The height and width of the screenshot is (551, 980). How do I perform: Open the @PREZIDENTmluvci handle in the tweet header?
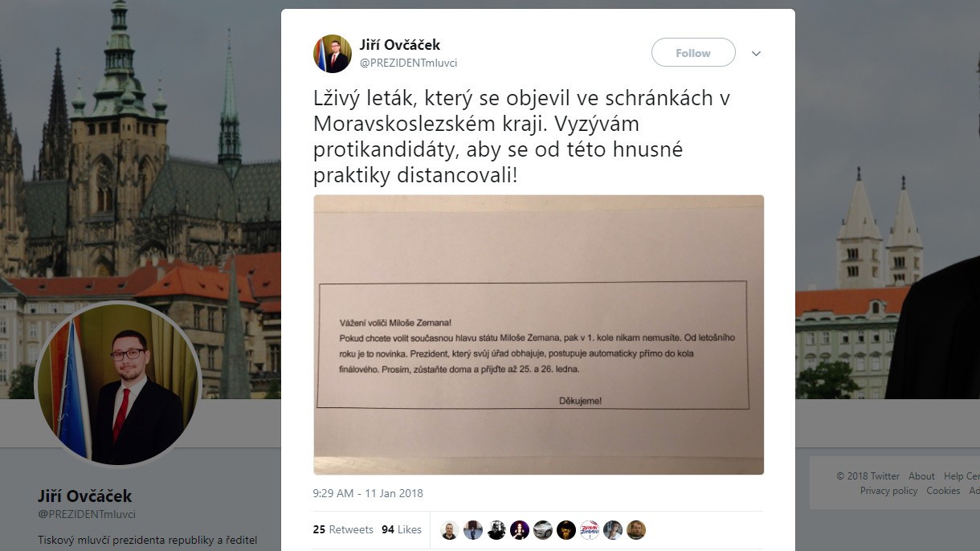(x=408, y=63)
